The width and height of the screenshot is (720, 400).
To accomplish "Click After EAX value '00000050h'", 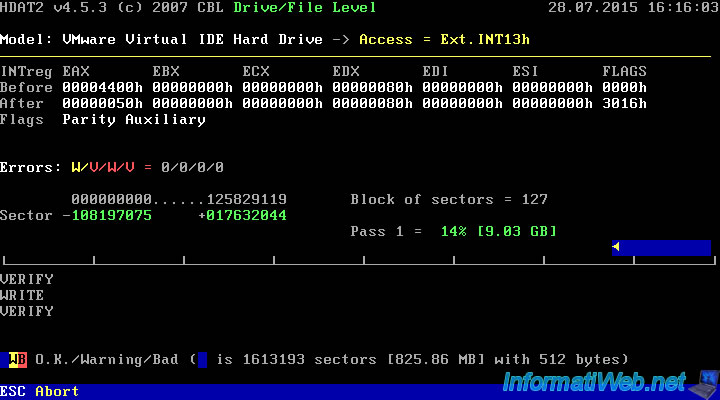I will (102, 103).
